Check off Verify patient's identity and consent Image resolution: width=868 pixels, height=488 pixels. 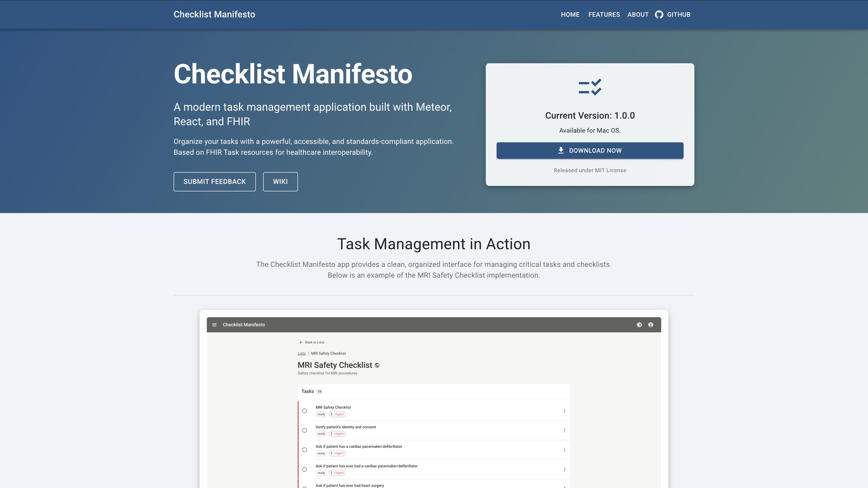(x=305, y=430)
